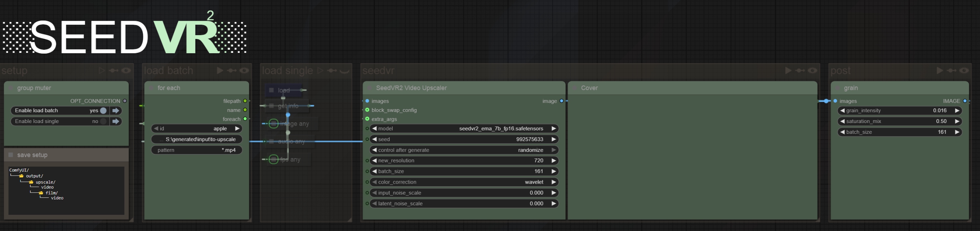Increase grain_intensity with right arrow

click(957, 111)
